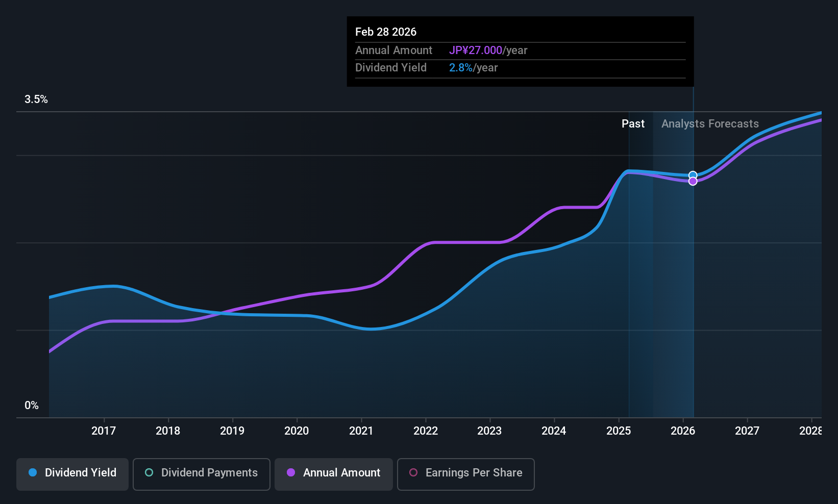Toggle the Dividend Yield legend series
The width and height of the screenshot is (838, 504).
(x=72, y=474)
